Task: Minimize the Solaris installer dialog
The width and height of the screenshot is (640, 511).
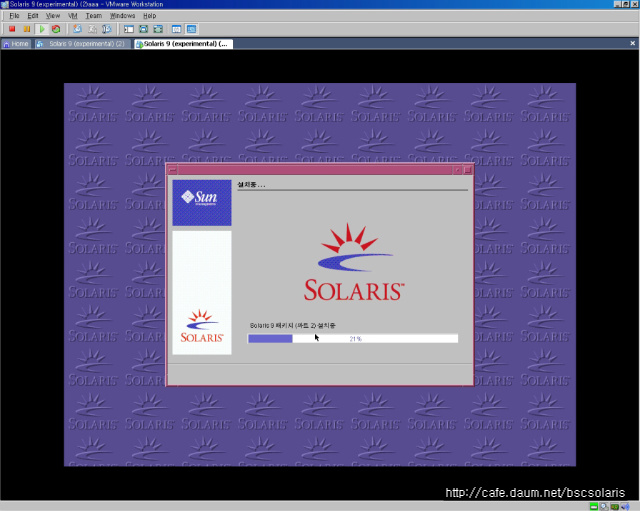Action: tap(458, 170)
